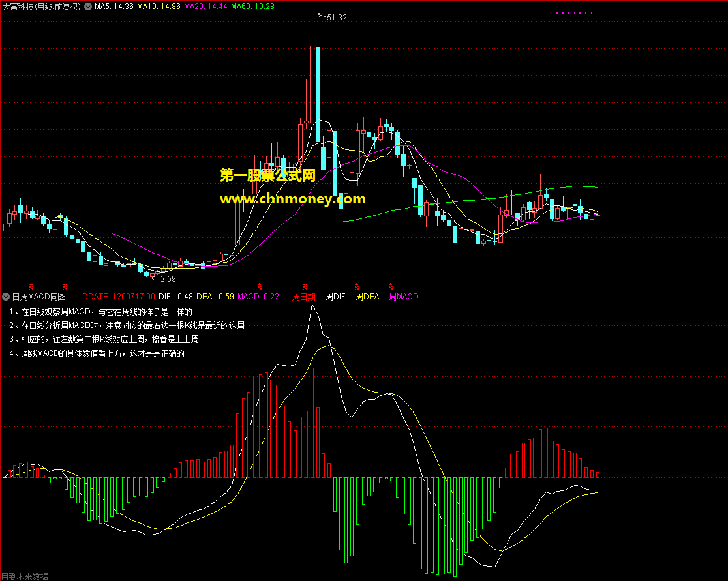Click note line 1、在日线观察周MACD
Screen dimensions: 728x581
click(100, 312)
